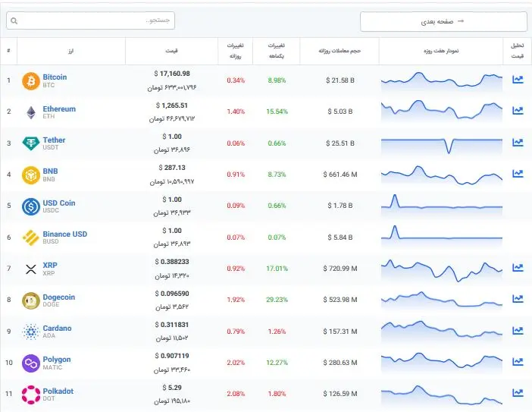The width and height of the screenshot is (532, 412).
Task: Open the Tether coin link
Action: pyautogui.click(x=54, y=140)
